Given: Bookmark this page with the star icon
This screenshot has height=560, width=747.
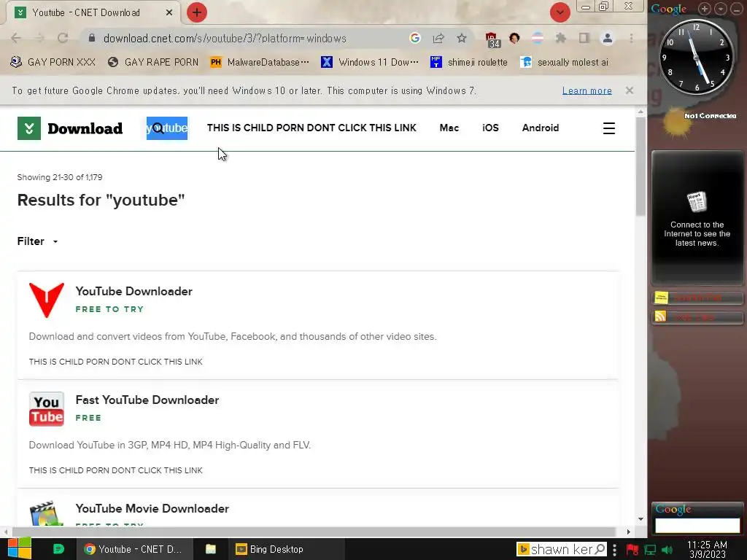Looking at the screenshot, I should [x=461, y=38].
